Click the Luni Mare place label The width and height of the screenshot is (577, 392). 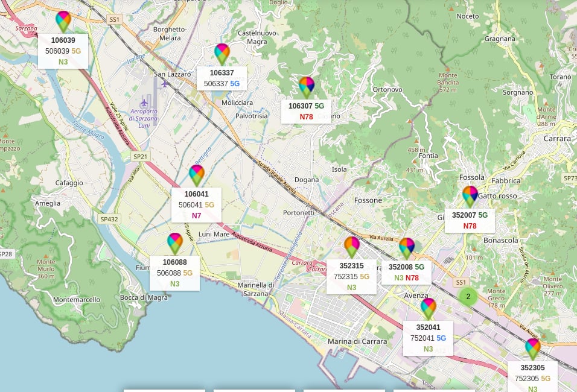click(214, 234)
